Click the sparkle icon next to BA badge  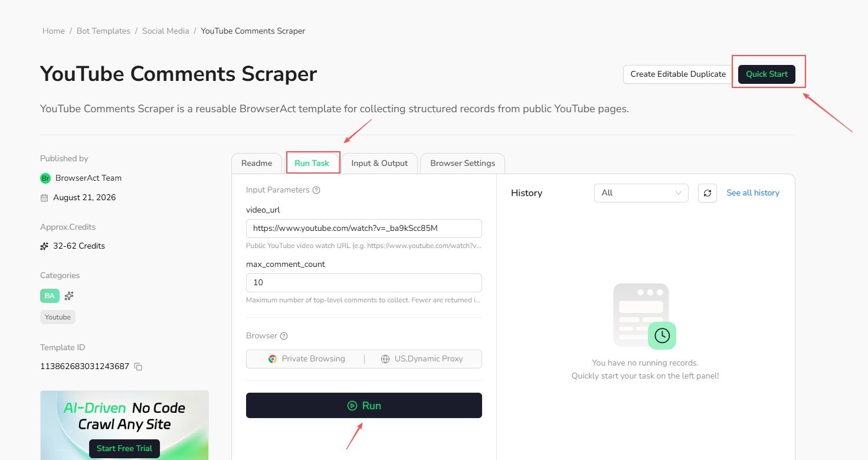pos(69,296)
